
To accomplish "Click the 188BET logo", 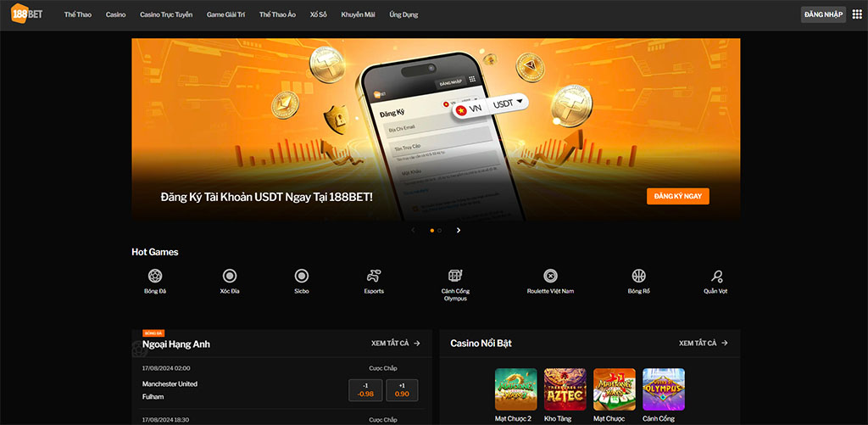I will coord(26,14).
